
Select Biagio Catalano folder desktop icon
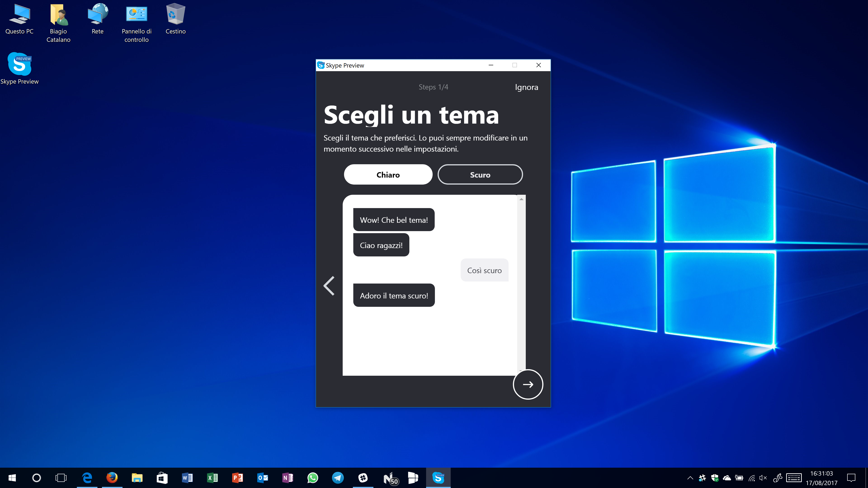[x=58, y=23]
